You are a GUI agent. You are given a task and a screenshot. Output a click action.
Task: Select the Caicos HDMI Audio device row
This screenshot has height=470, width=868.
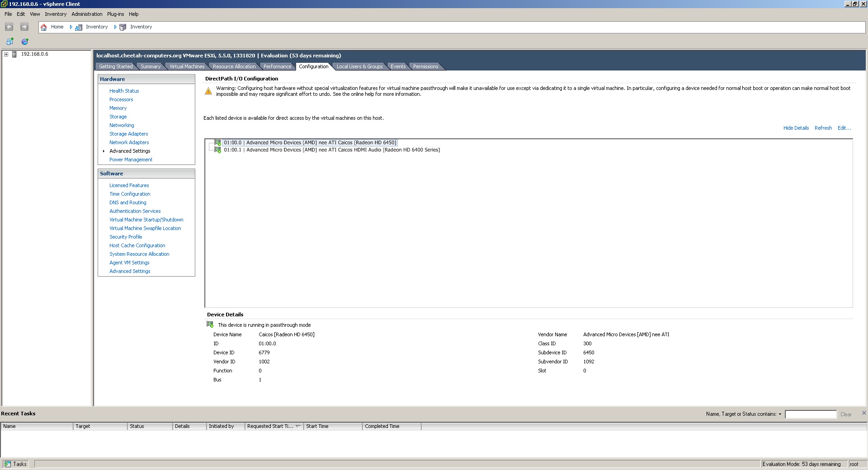(332, 150)
